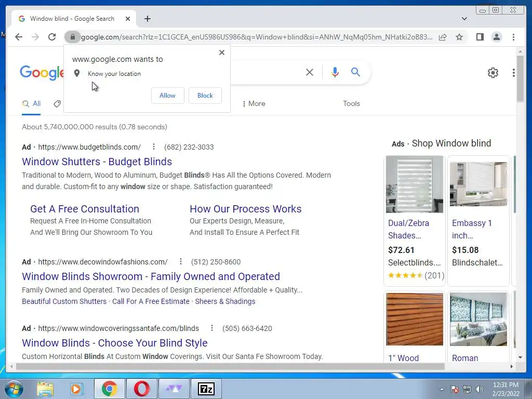532x399 pixels.
Task: Reload the current page
Action: click(52, 37)
